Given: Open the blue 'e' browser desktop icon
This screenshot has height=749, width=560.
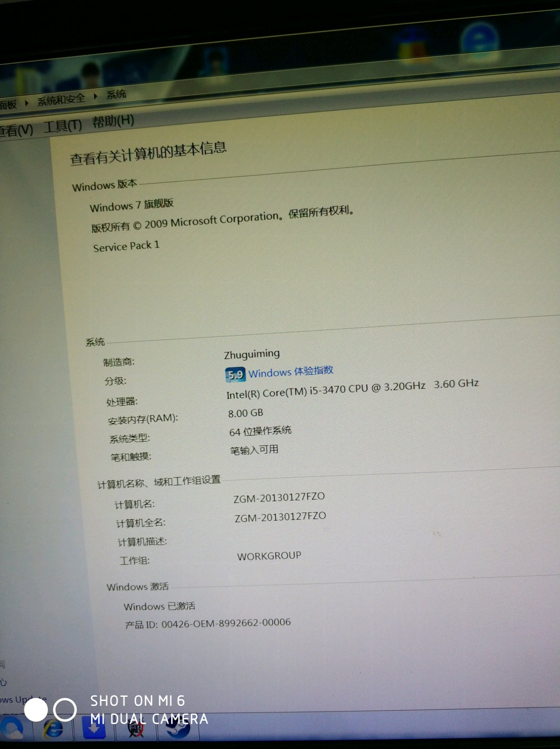Looking at the screenshot, I should (x=480, y=40).
